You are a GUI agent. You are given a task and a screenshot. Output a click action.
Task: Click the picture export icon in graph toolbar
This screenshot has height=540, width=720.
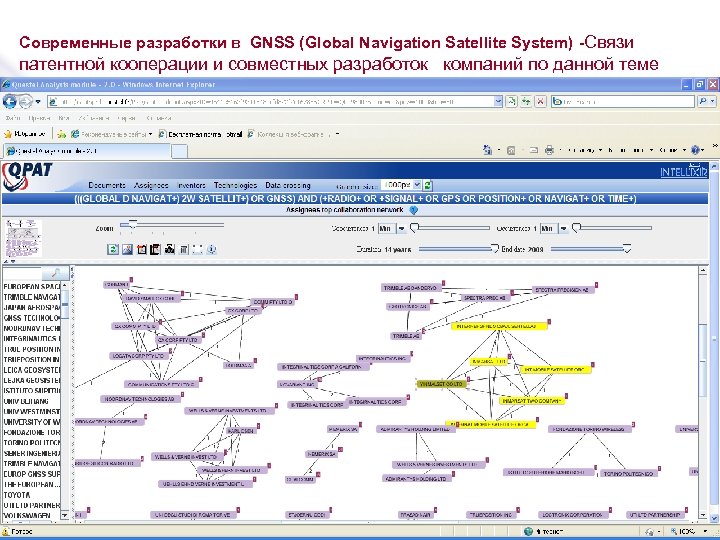point(127,249)
